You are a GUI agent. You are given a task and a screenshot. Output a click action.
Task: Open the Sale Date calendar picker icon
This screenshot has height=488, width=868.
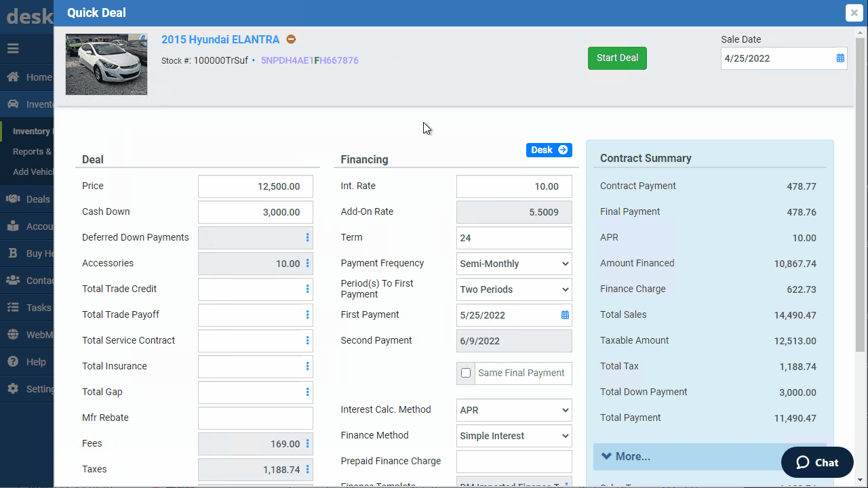pyautogui.click(x=840, y=58)
